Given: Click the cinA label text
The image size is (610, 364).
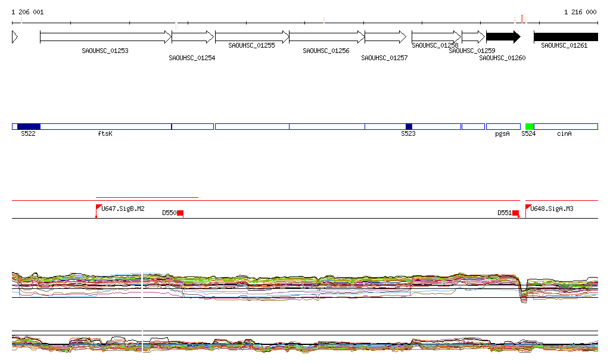Looking at the screenshot, I should pos(564,134).
